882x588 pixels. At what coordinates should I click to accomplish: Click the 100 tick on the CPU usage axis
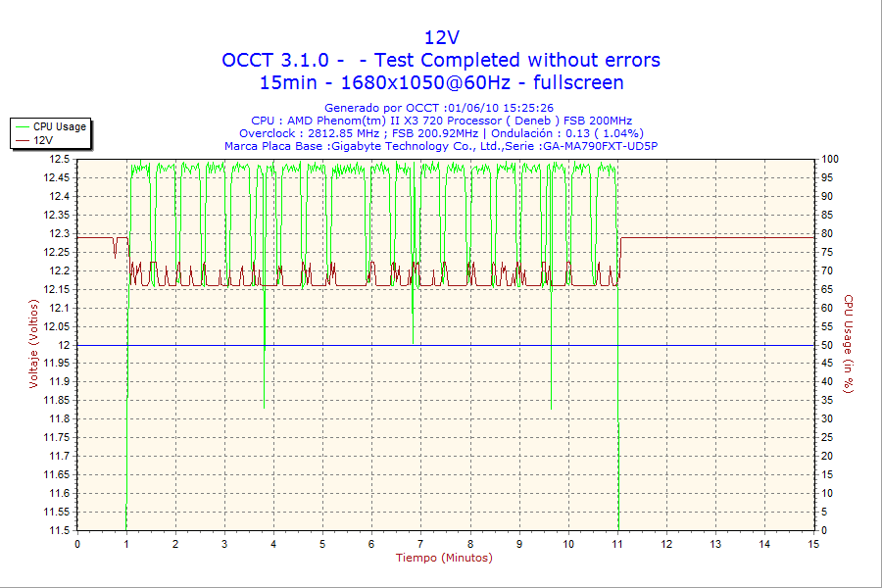pos(829,159)
